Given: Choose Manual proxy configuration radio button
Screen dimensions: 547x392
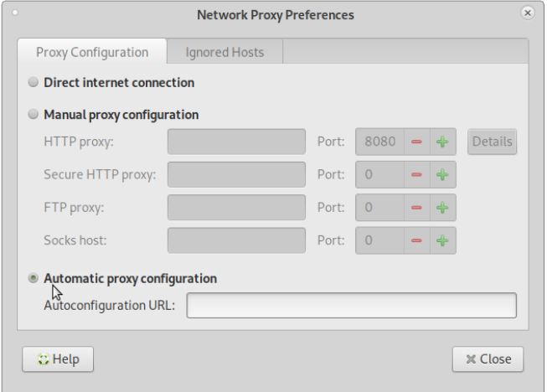Looking at the screenshot, I should pyautogui.click(x=34, y=114).
